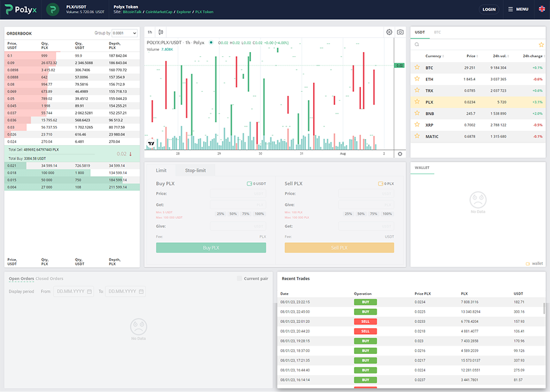Screen dimensions: 550x392
Task: Open chart settings gear icon
Action: (389, 32)
